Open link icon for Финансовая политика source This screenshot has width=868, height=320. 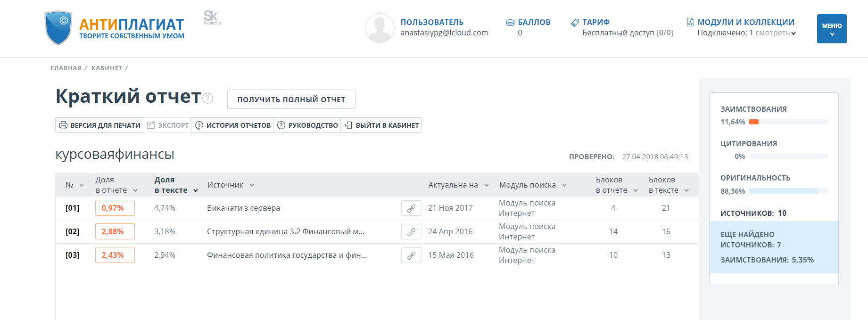click(411, 255)
